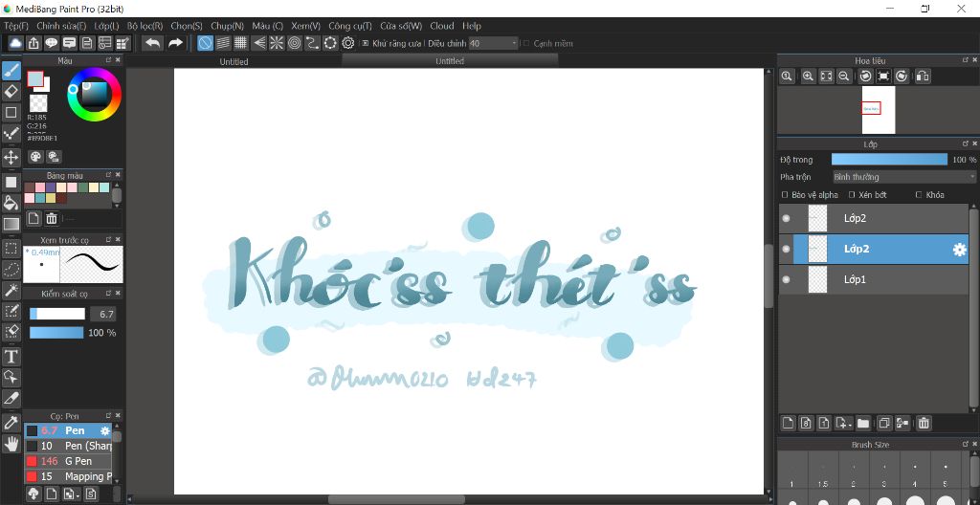The width and height of the screenshot is (980, 505).
Task: Select the Lasso tool
Action: (11, 270)
